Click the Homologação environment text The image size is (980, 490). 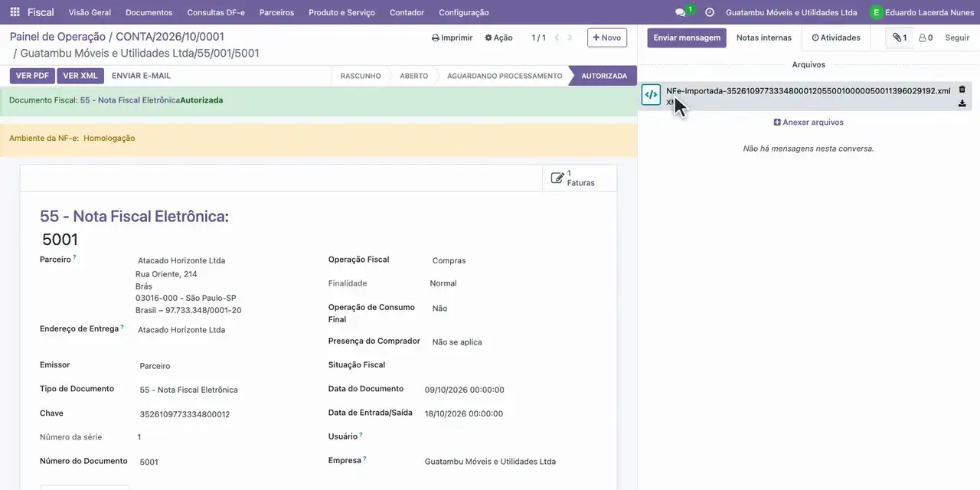click(x=109, y=139)
